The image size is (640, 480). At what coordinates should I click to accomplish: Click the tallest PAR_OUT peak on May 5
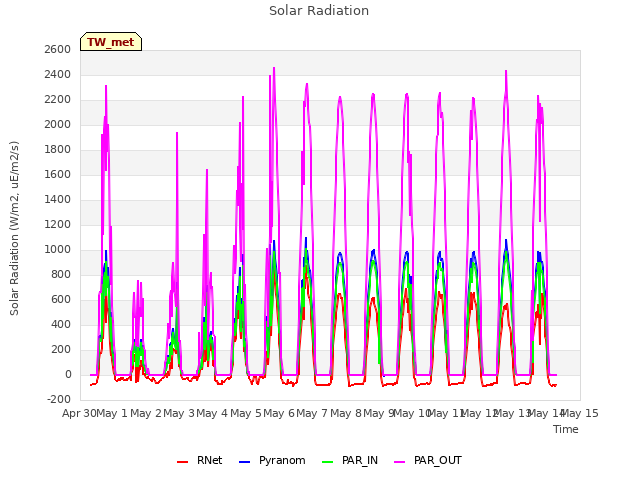274,69
